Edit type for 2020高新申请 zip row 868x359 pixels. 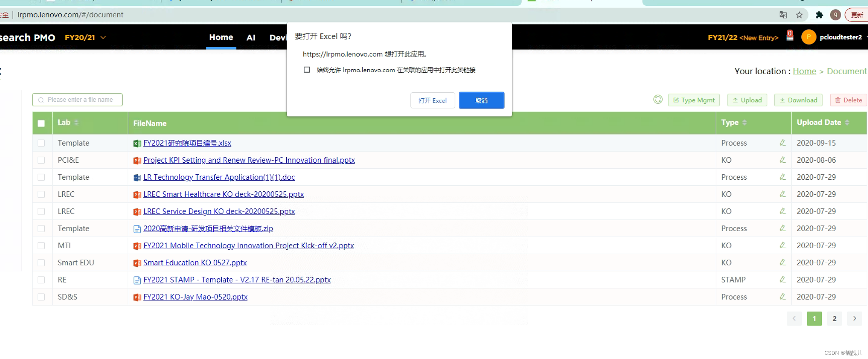pyautogui.click(x=783, y=228)
